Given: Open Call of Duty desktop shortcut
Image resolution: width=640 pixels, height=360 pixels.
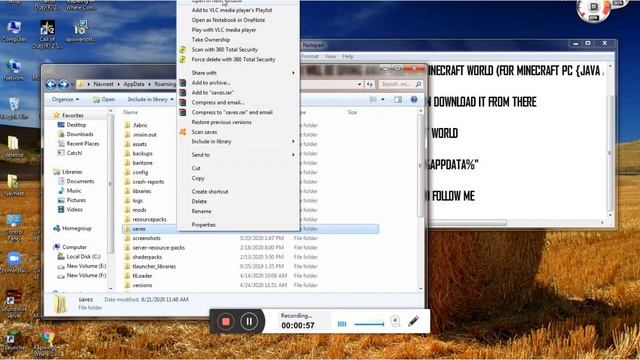Looking at the screenshot, I should tap(47, 34).
